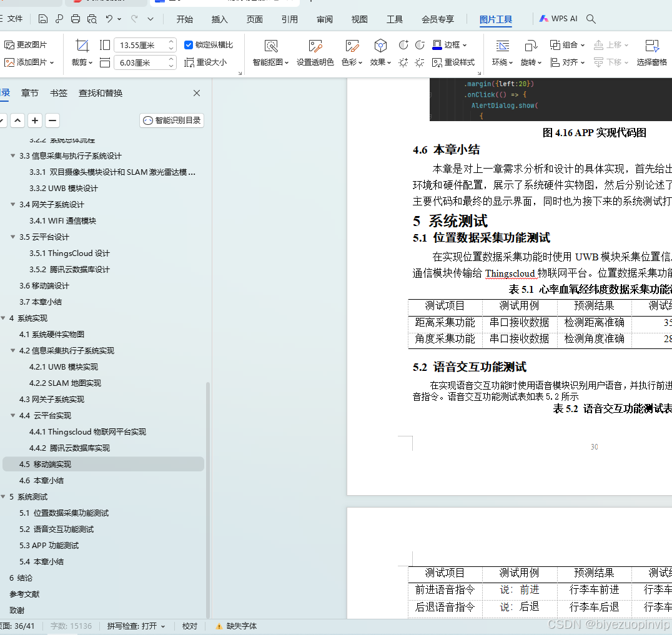Click the Change Picture (更改图片) button
This screenshot has width=672, height=635.
pyautogui.click(x=25, y=44)
